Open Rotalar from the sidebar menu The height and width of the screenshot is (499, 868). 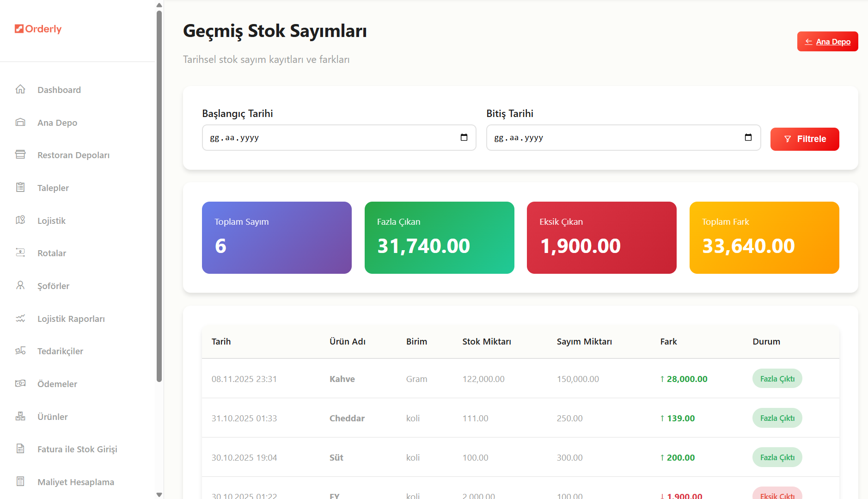pyautogui.click(x=52, y=253)
